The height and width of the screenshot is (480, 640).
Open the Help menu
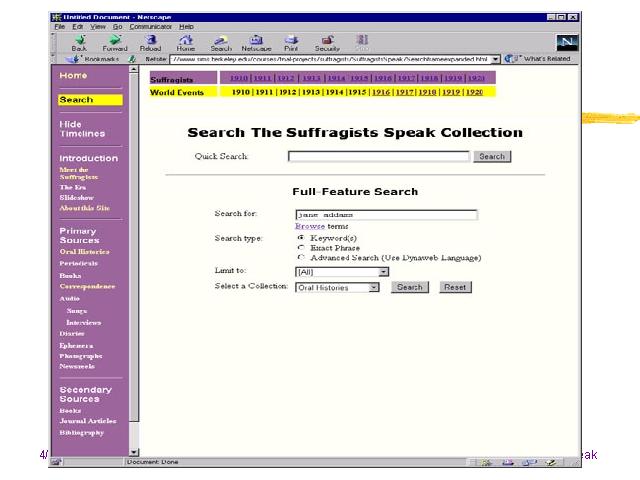pyautogui.click(x=186, y=27)
